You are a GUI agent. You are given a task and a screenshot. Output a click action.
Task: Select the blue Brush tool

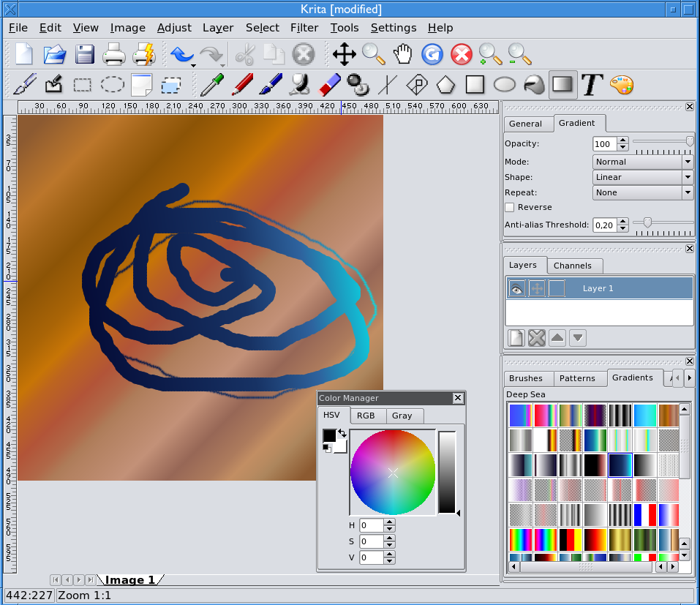click(x=271, y=84)
